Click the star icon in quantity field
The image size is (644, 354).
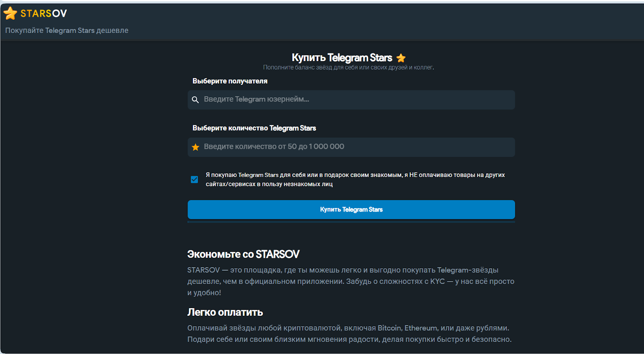[196, 147]
